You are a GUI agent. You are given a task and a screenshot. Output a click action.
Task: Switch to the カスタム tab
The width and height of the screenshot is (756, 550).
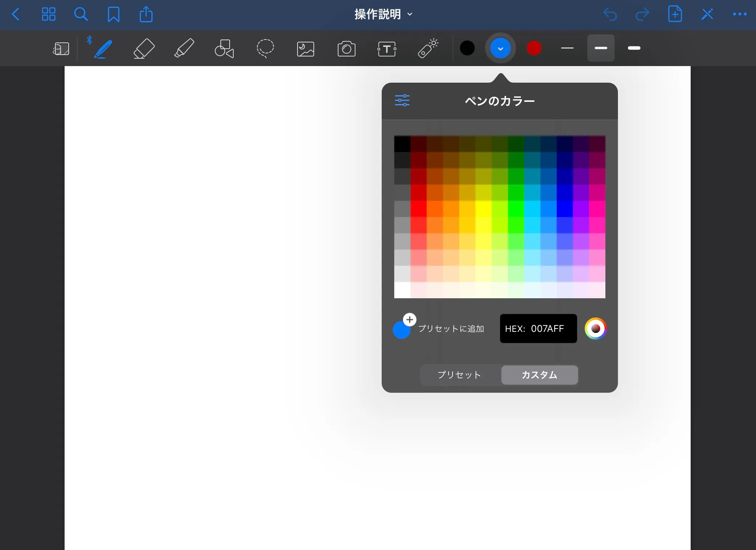point(539,375)
